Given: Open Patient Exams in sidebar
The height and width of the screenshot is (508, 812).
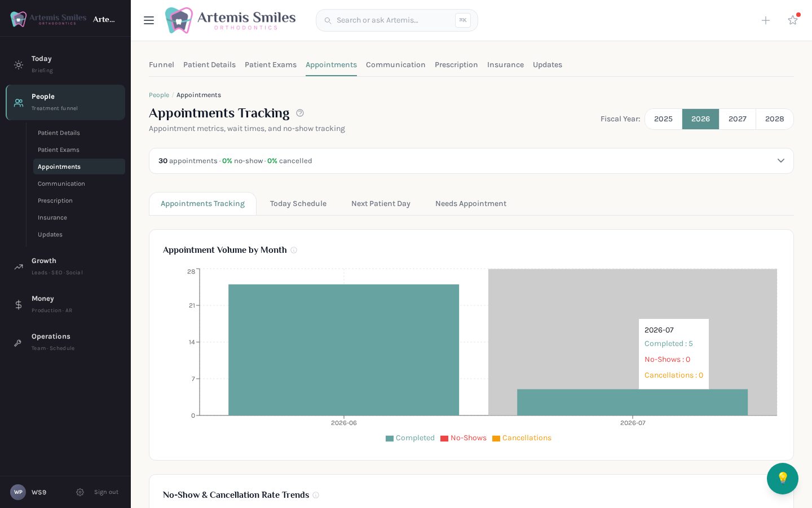Looking at the screenshot, I should tap(79, 150).
